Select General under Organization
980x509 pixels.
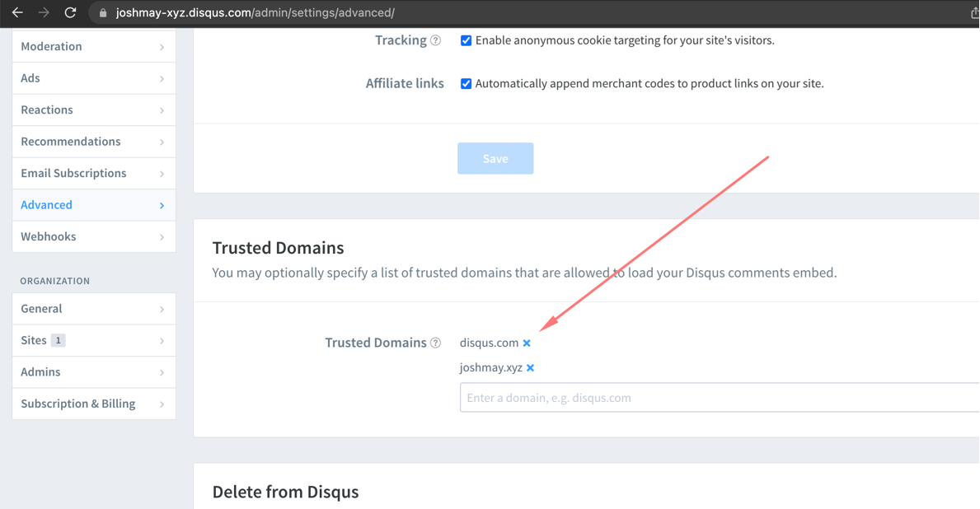(x=43, y=308)
